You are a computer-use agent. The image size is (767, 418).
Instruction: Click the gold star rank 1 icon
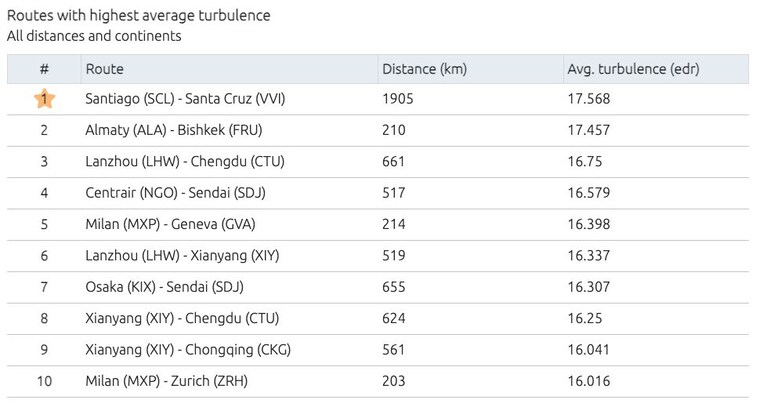(44, 99)
